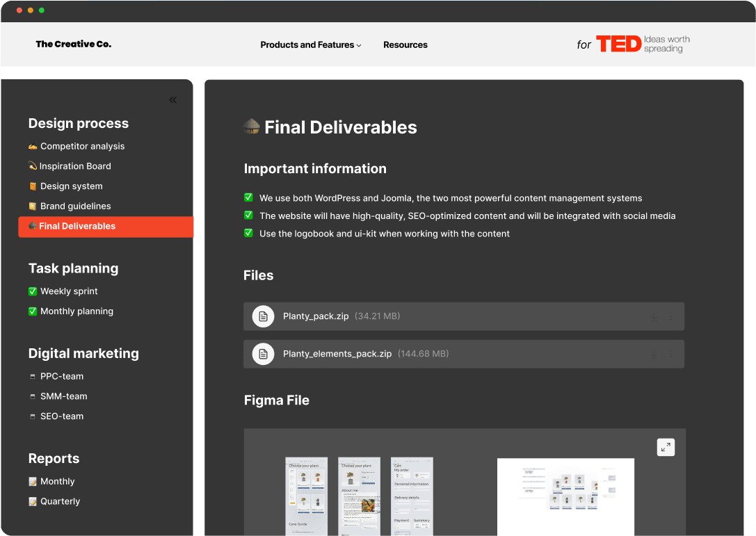Screen dimensions: 756x536
Task: Toggle the checkbox for the SEO-optimized content item
Action: [x=248, y=216]
